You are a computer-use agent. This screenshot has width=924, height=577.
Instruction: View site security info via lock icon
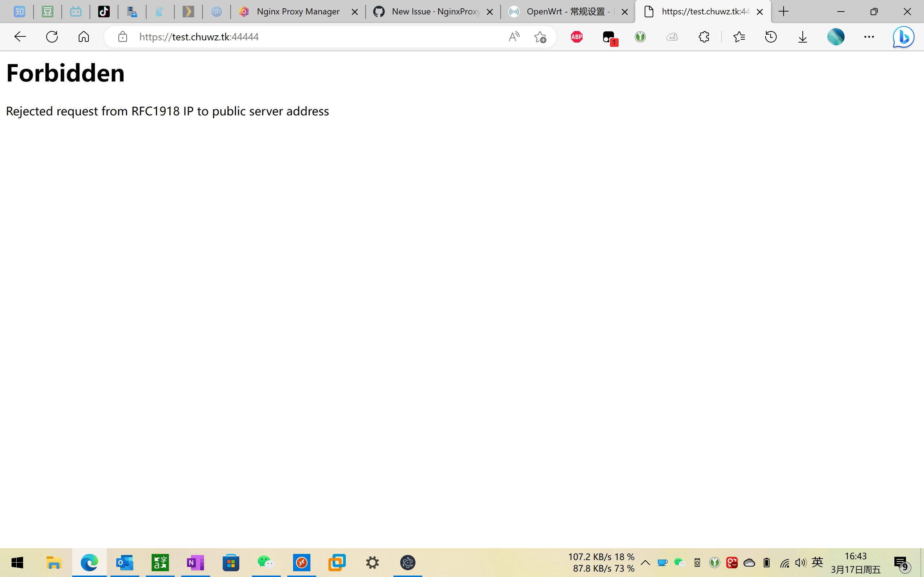122,37
